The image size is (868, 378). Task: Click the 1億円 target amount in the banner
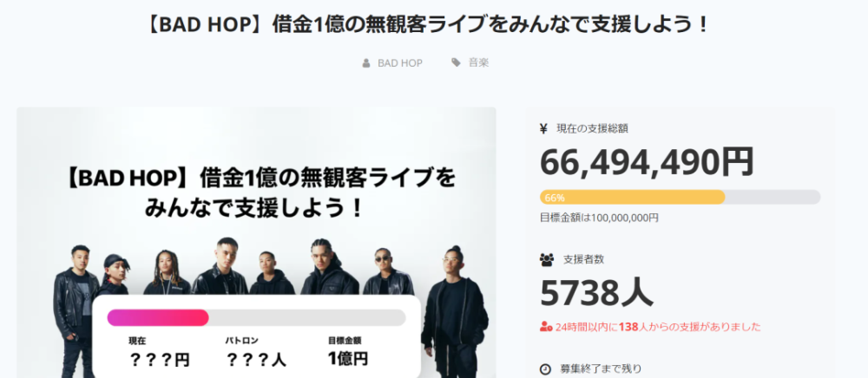point(348,359)
